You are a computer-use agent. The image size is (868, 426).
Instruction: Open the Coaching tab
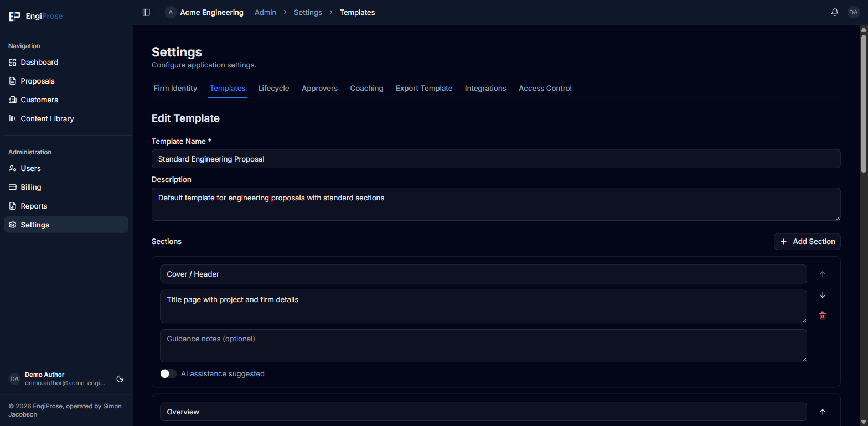[x=366, y=89]
